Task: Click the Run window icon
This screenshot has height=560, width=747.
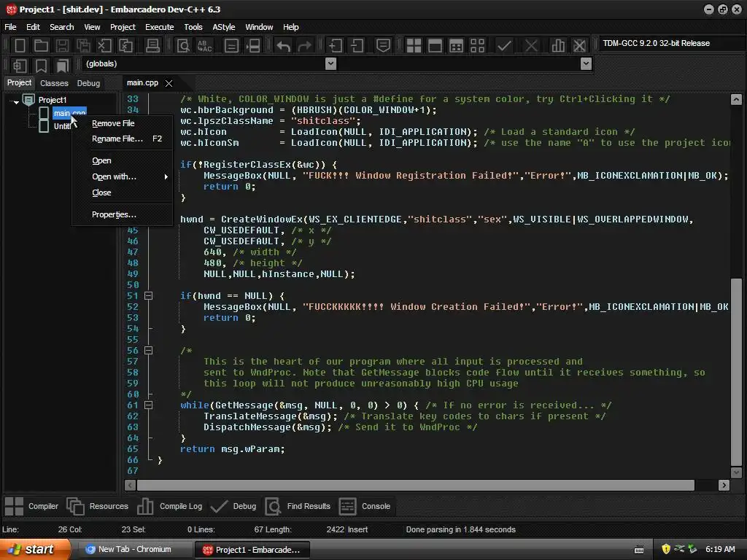Action: (x=435, y=46)
